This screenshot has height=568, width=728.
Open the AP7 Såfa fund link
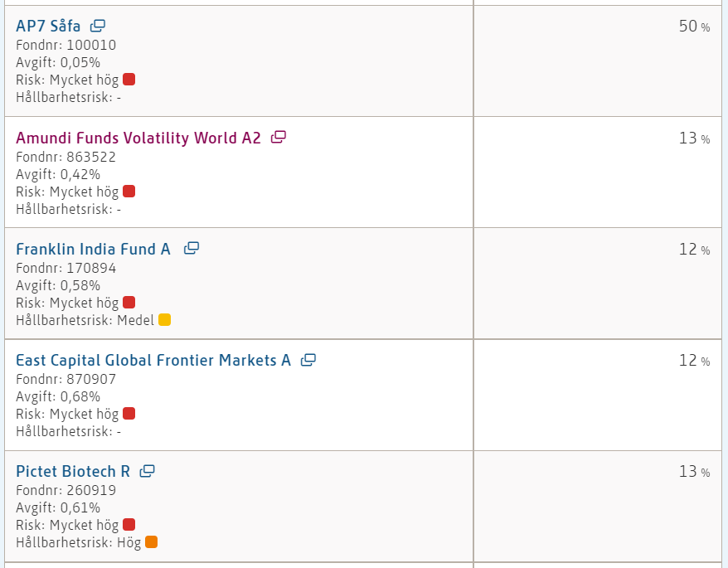[x=48, y=27]
